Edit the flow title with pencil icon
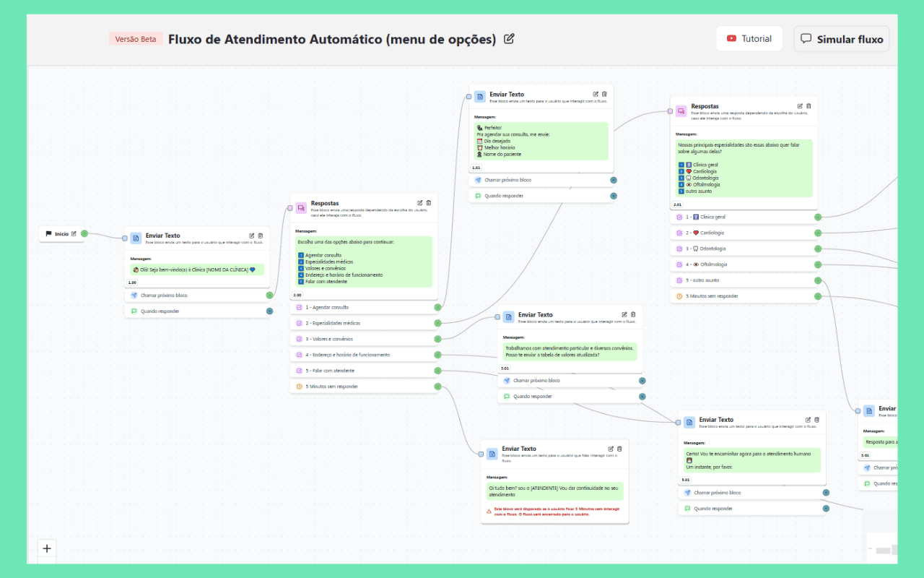This screenshot has width=924, height=578. click(509, 39)
